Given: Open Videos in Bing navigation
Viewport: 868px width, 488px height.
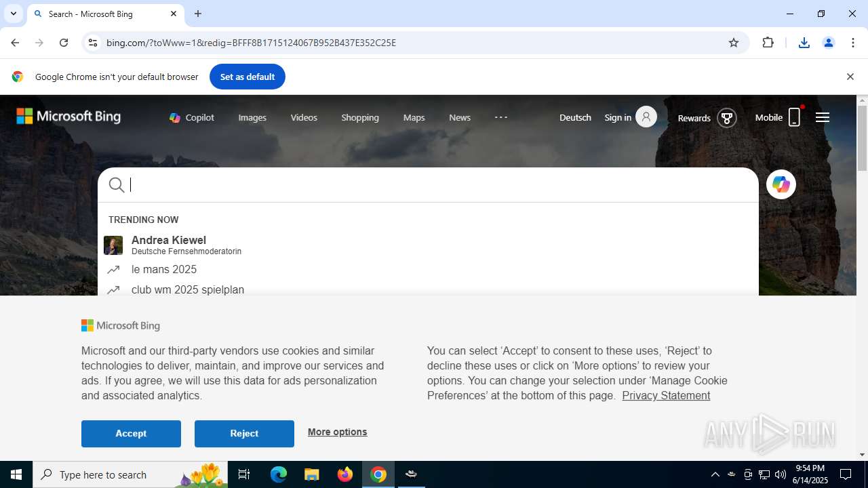Looking at the screenshot, I should tap(304, 117).
